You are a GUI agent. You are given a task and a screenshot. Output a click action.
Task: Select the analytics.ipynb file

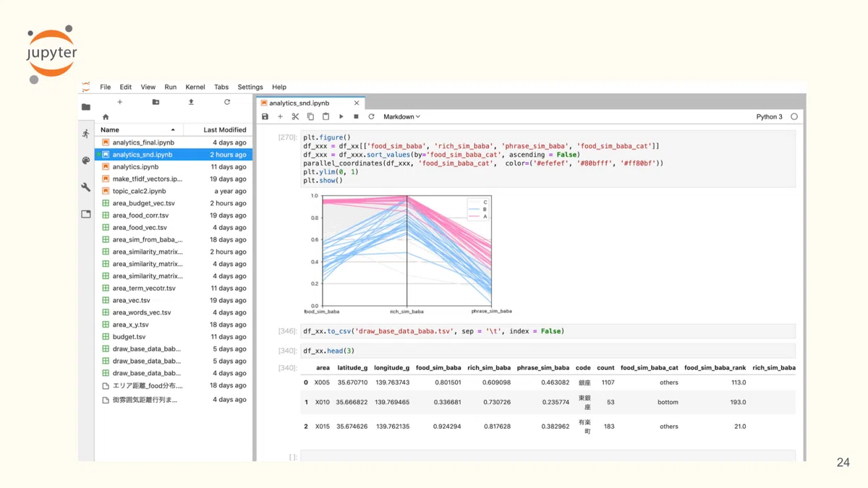[174, 167]
